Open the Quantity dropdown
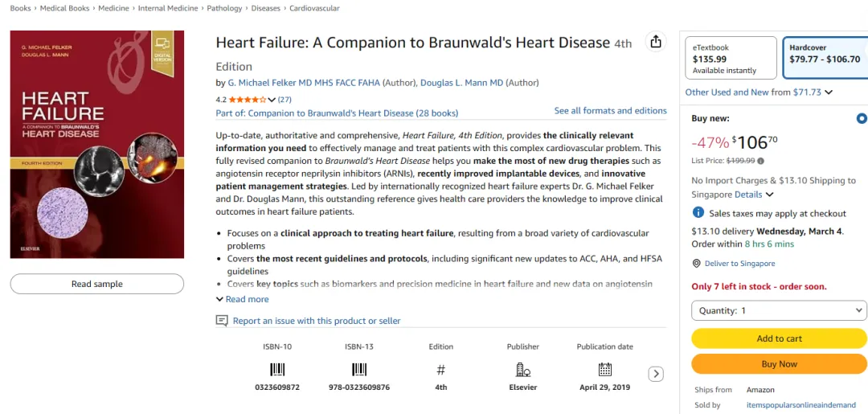Screen dimensions: 868x414 click(x=779, y=310)
